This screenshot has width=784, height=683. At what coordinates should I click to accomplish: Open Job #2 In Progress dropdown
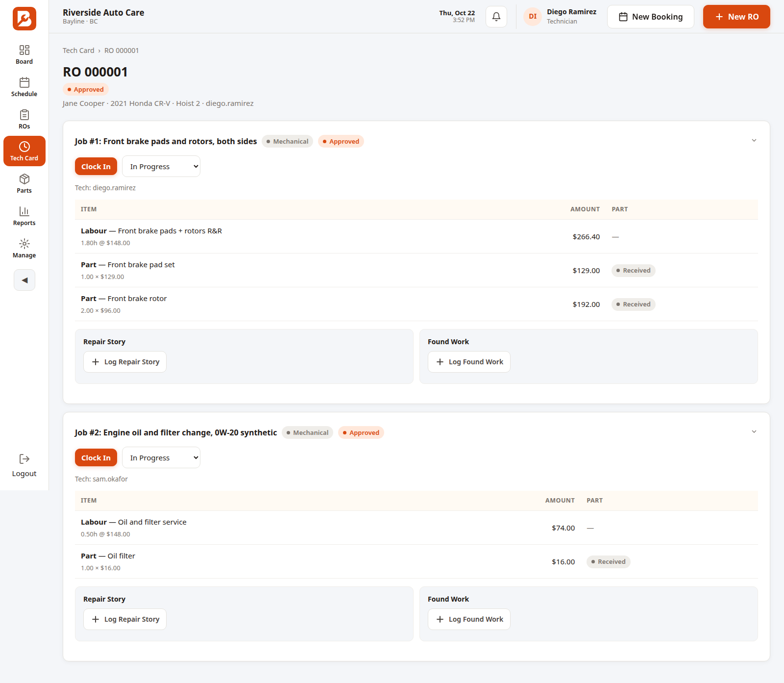(x=161, y=457)
